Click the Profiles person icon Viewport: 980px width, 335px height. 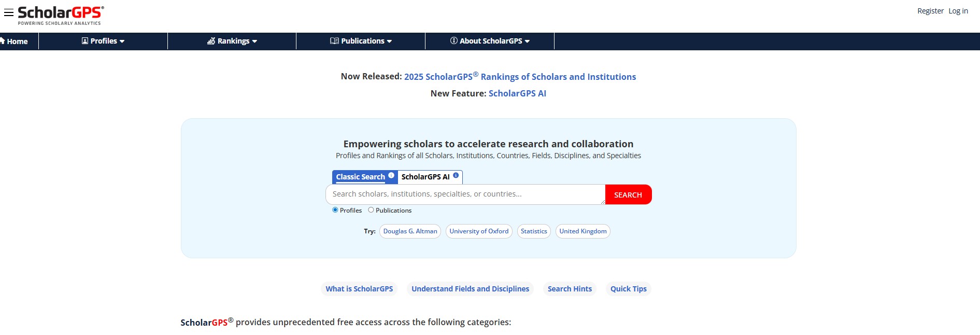click(85, 41)
